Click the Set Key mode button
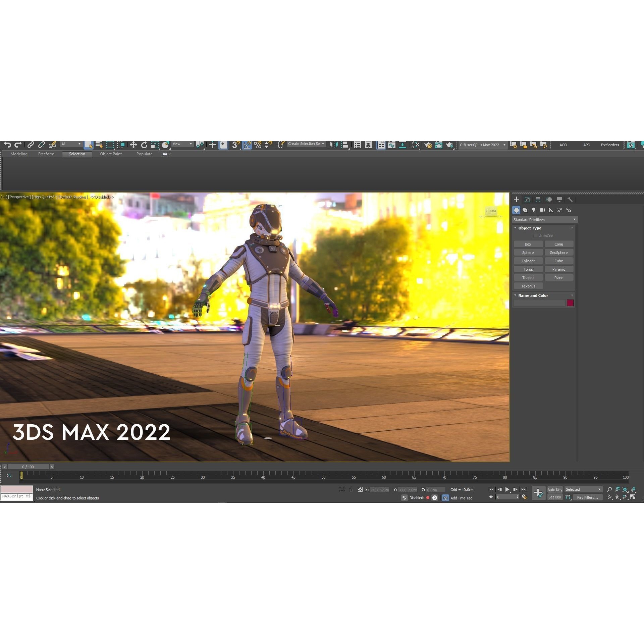644x644 pixels. tap(555, 497)
